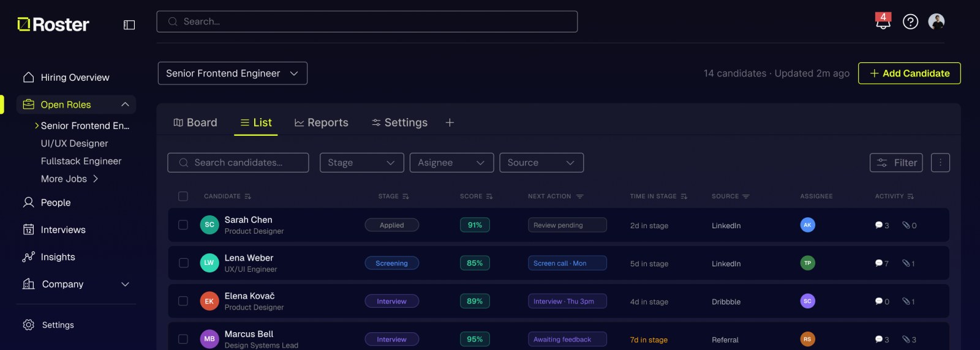Filter the Source column icon
Image resolution: width=980 pixels, height=350 pixels.
point(746,196)
